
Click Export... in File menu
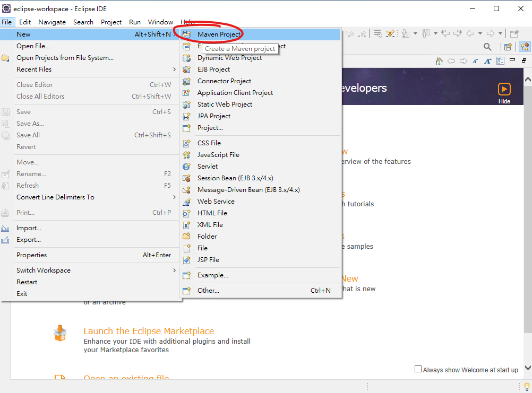(90, 240)
